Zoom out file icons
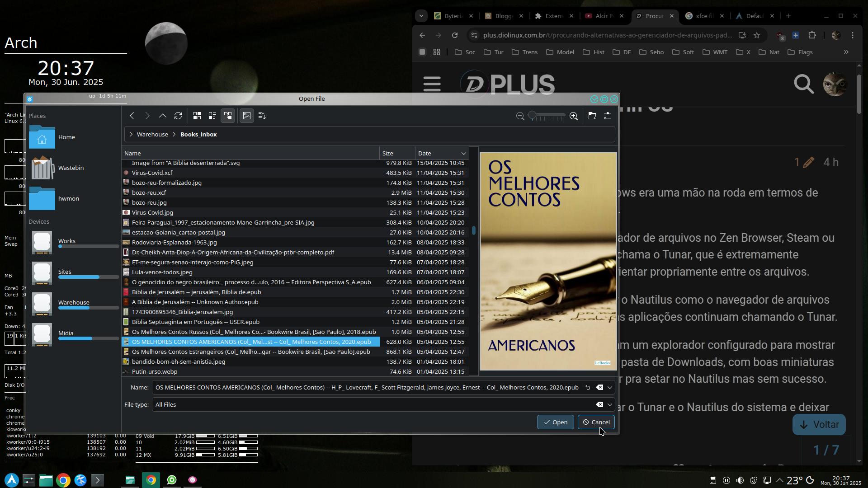Viewport: 868px width, 488px height. (x=520, y=117)
